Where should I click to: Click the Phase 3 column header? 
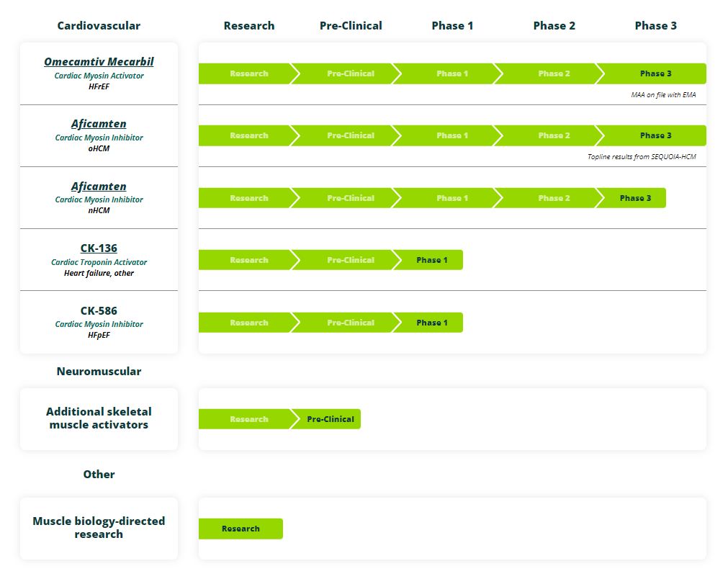coord(655,26)
